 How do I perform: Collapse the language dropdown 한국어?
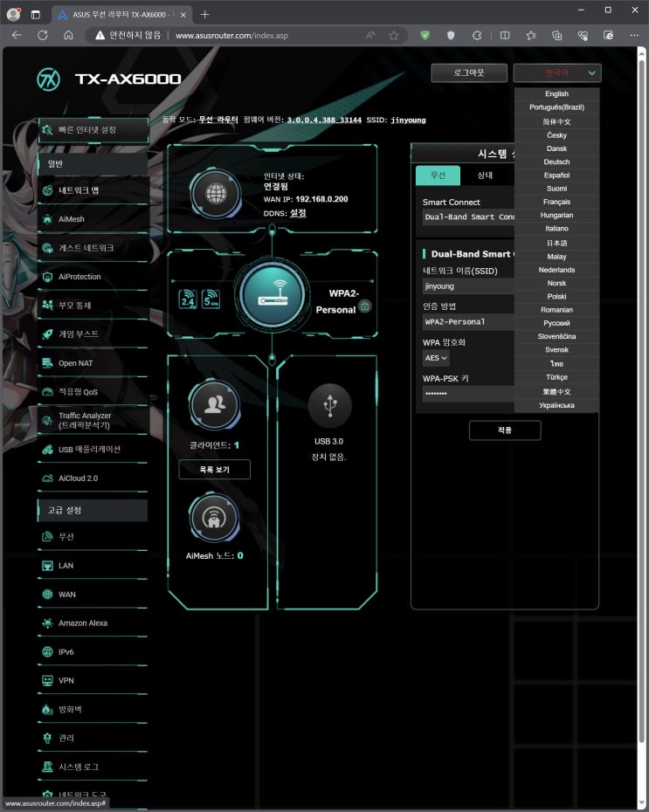pos(557,73)
